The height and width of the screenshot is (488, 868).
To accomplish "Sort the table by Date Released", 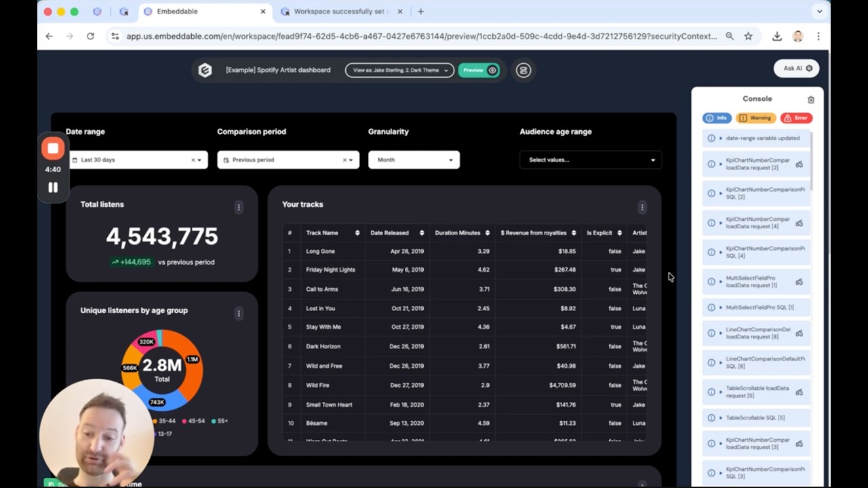I will click(422, 233).
